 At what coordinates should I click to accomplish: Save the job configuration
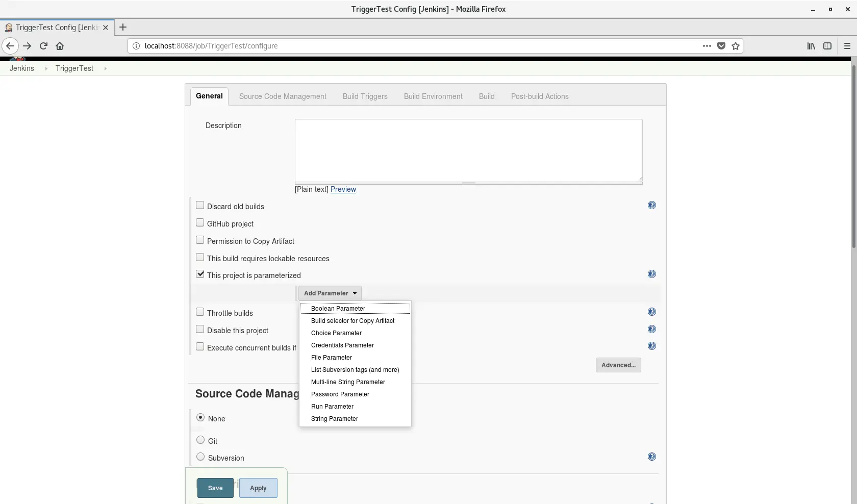pyautogui.click(x=215, y=488)
